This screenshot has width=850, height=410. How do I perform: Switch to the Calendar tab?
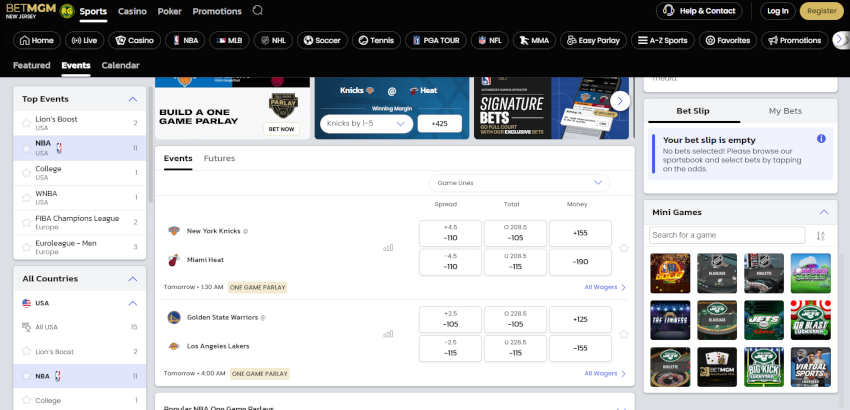pyautogui.click(x=120, y=65)
